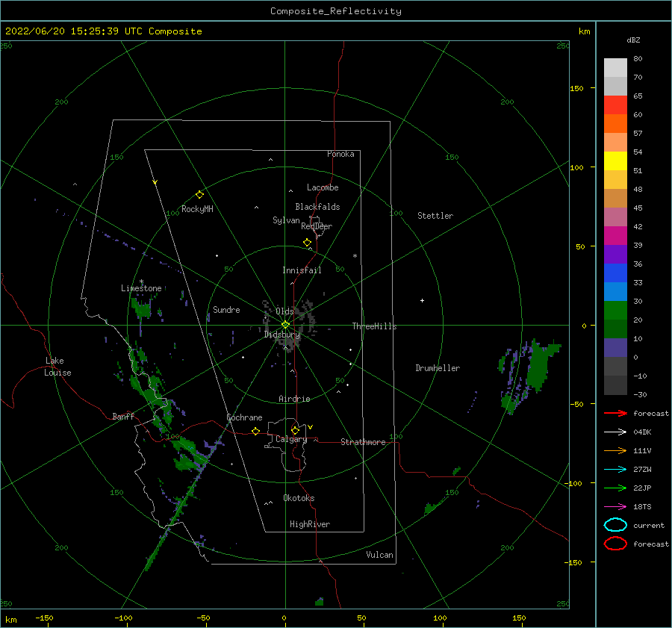Click the green echo cluster below Limestone
The height and width of the screenshot is (628, 672).
click(141, 308)
